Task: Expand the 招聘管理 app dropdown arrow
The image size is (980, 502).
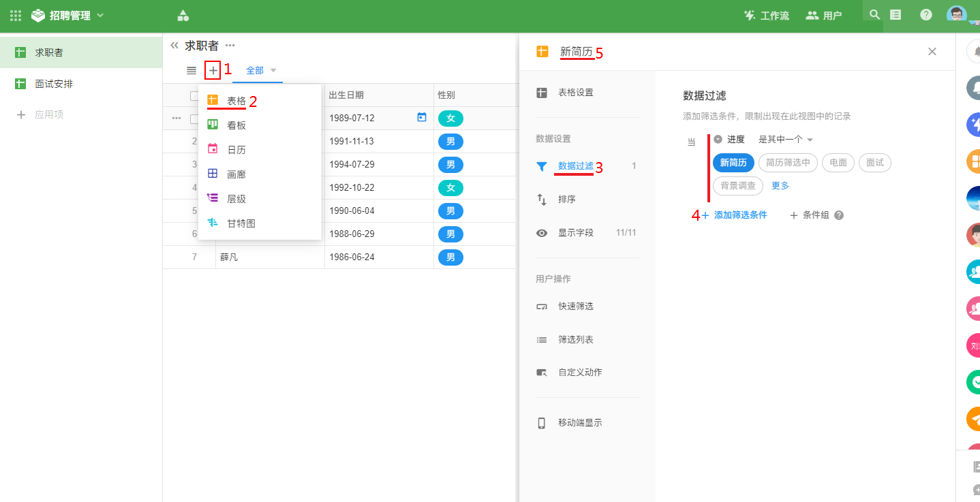Action: pos(100,15)
